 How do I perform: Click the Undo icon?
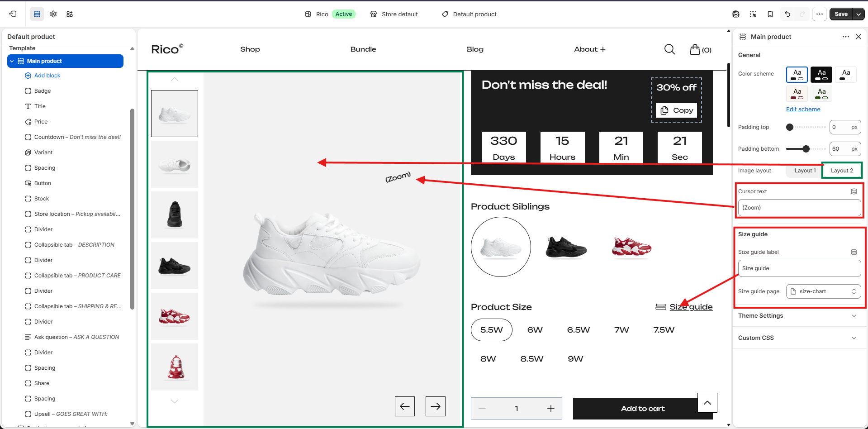787,14
